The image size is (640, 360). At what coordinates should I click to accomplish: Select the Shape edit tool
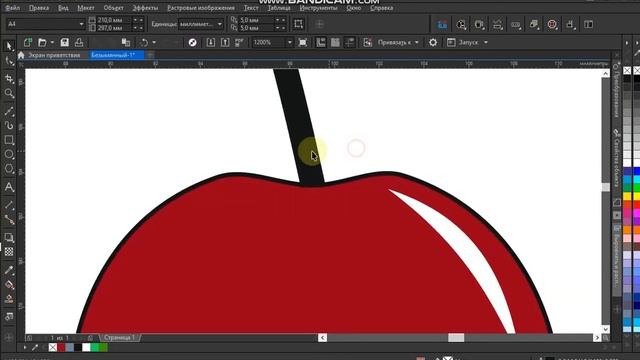point(9,62)
